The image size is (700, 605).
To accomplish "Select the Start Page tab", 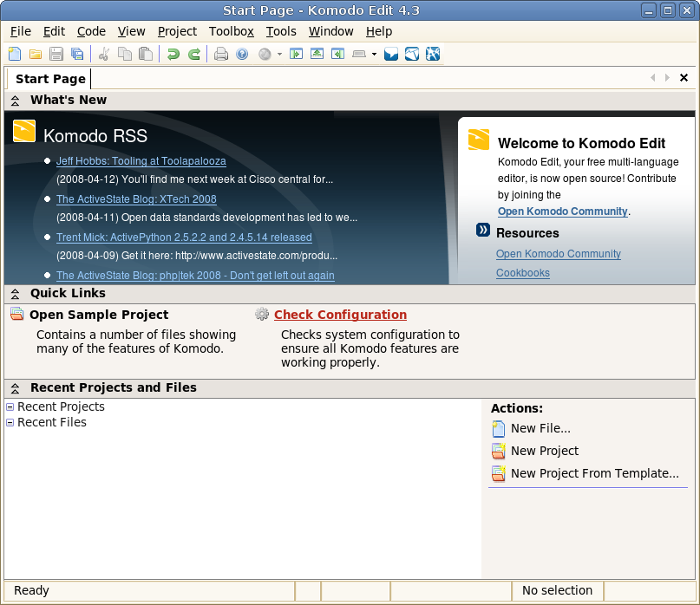I will [x=50, y=79].
